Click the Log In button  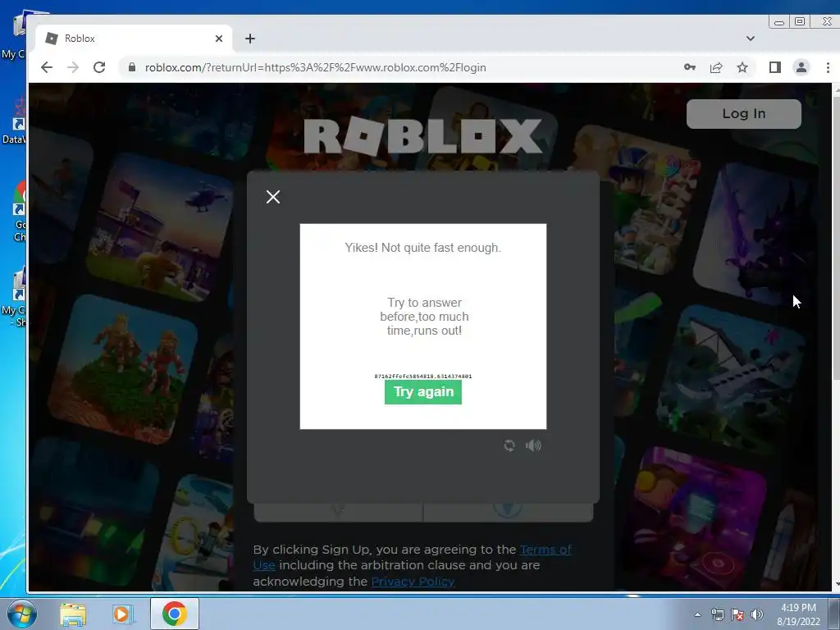pos(743,113)
